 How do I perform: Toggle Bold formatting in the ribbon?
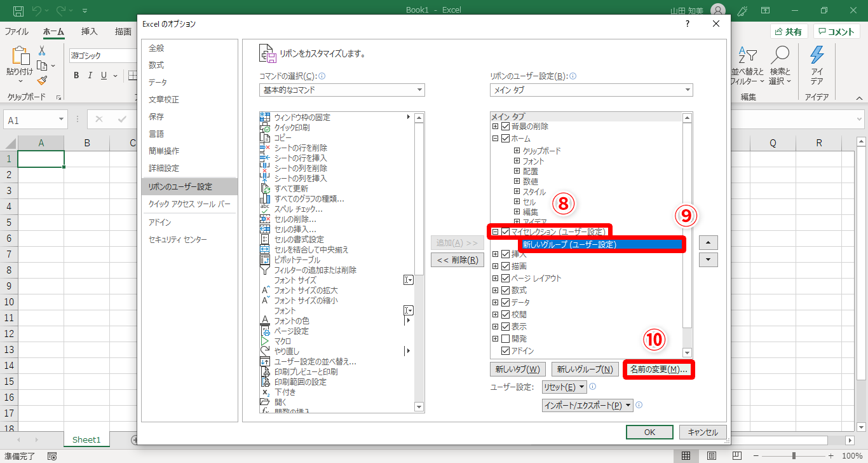[x=76, y=76]
